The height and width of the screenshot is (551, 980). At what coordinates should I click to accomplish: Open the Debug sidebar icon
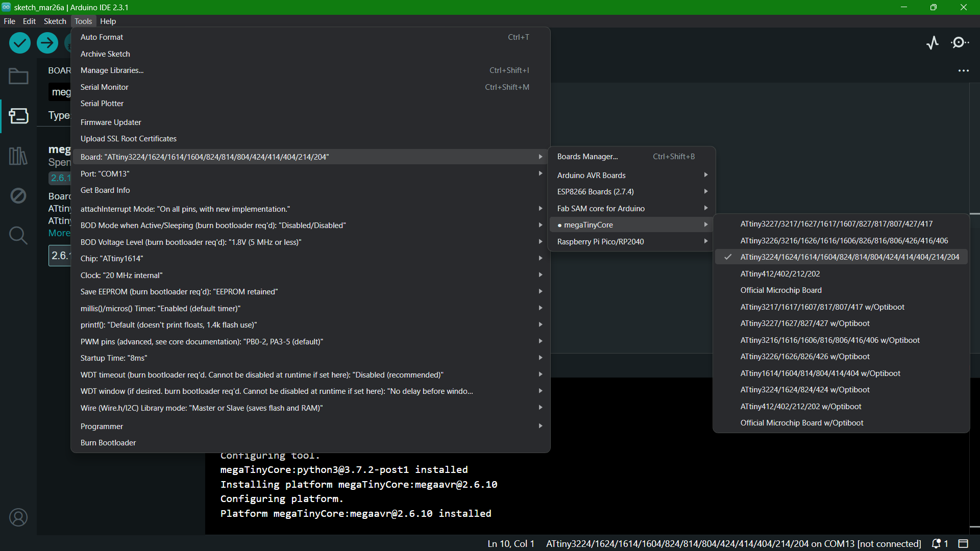point(18,195)
